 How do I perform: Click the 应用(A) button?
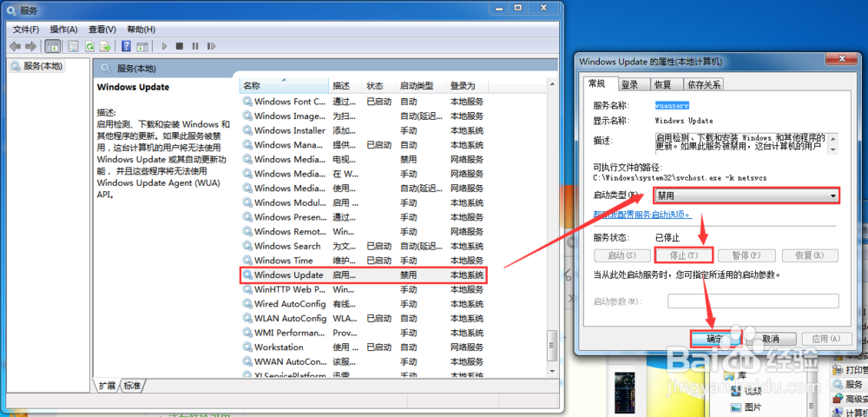tap(825, 338)
